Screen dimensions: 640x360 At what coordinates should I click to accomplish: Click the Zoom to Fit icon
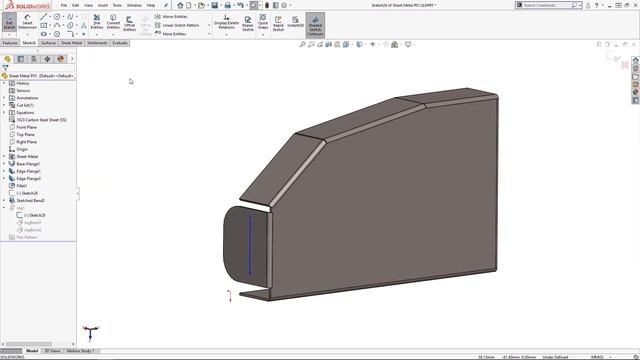click(302, 44)
